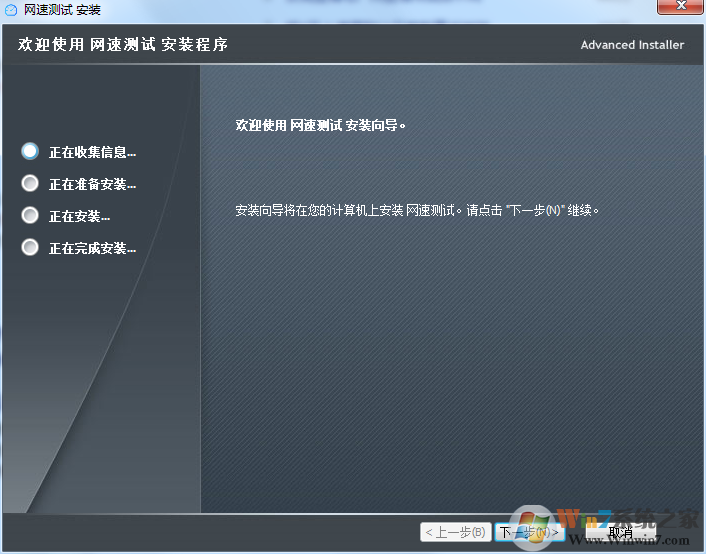Click the 下一步(N) next button
The width and height of the screenshot is (706, 554).
(x=530, y=532)
